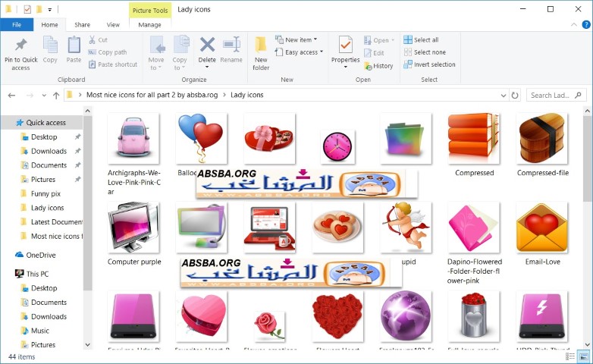Choose Copy path command

point(108,52)
